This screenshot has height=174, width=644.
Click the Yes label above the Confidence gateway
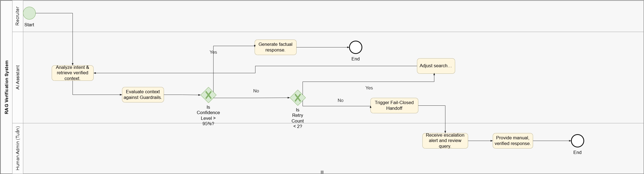[x=213, y=52]
